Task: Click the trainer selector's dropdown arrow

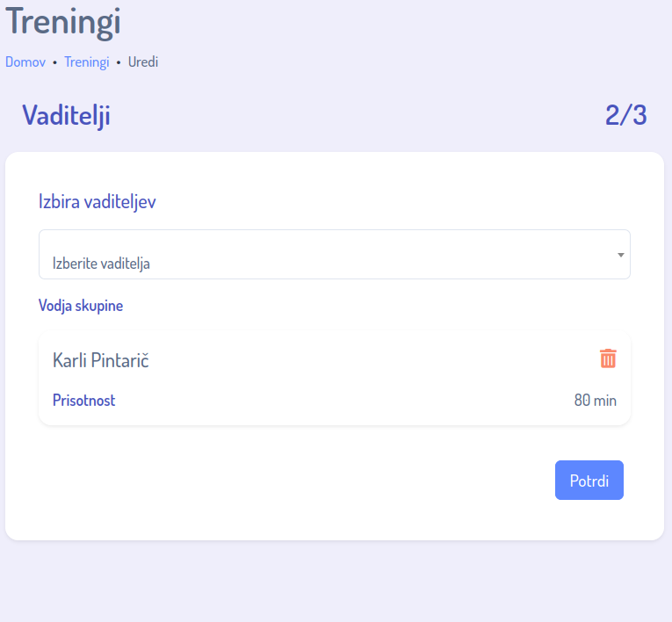Action: [x=620, y=255]
